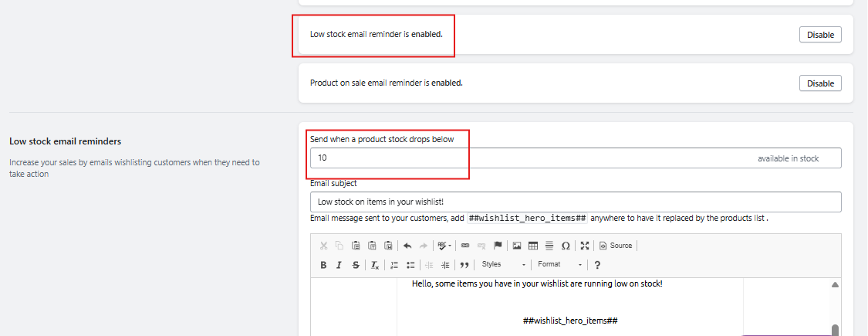Click the 'Low stock email reminders' heading
Image resolution: width=868 pixels, height=336 pixels.
click(66, 141)
